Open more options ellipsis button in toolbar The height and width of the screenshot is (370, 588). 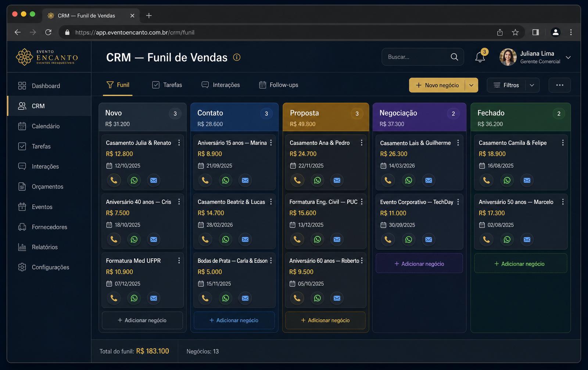[x=560, y=85]
